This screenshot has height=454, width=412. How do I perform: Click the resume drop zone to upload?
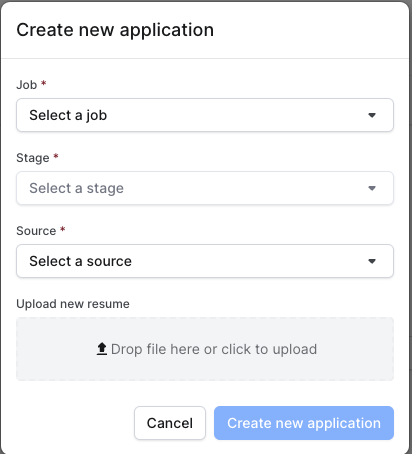coord(205,349)
